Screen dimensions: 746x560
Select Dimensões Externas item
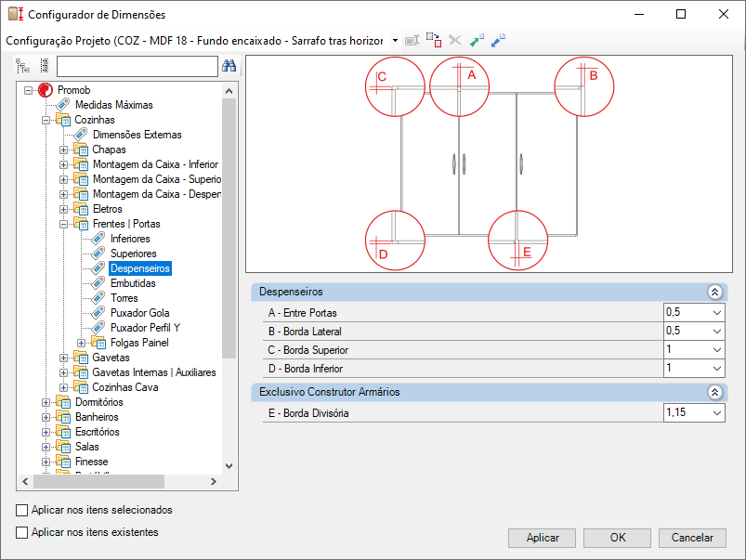click(x=137, y=135)
